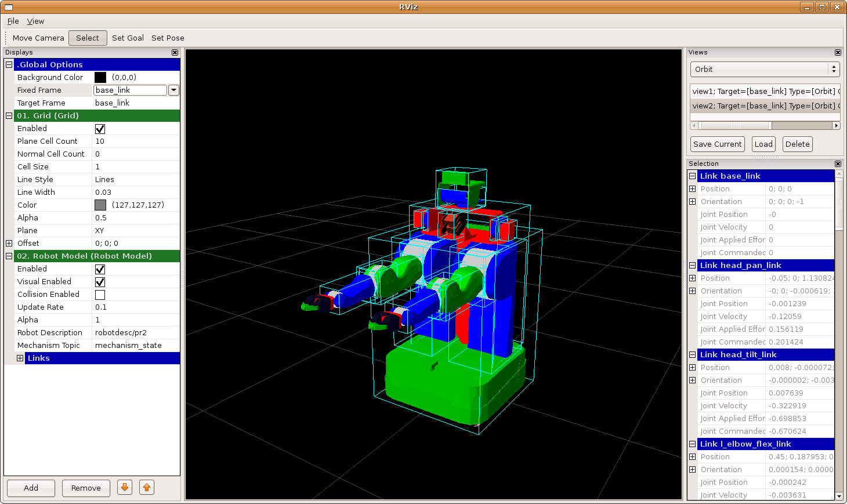This screenshot has width=847, height=504.
Task: Close the Displays panel
Action: click(175, 53)
